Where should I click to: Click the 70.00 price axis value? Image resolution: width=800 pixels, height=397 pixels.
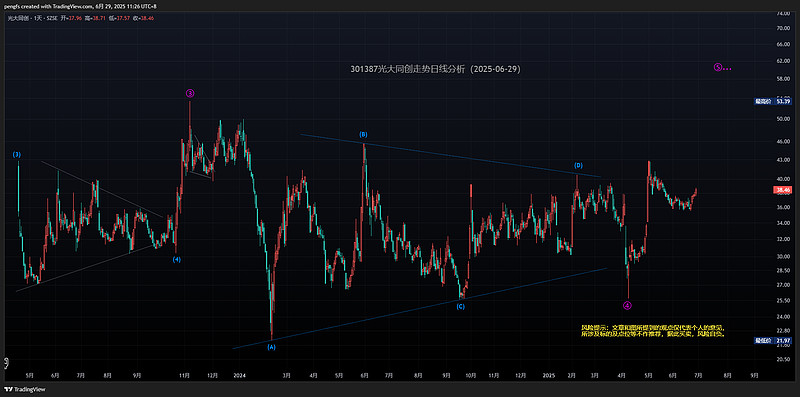click(x=783, y=29)
